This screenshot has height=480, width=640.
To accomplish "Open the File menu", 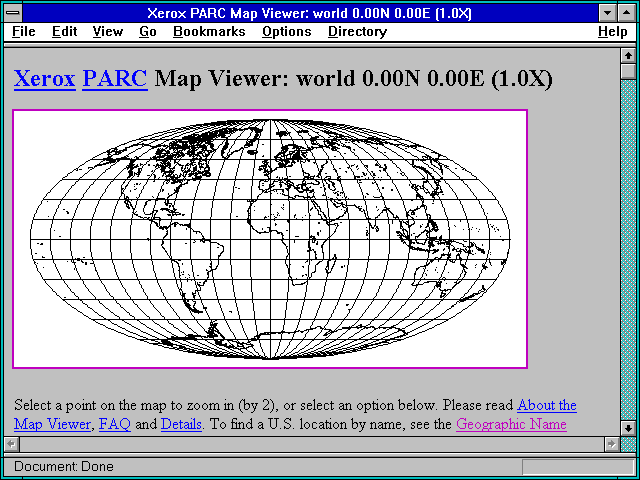I will click(x=24, y=31).
